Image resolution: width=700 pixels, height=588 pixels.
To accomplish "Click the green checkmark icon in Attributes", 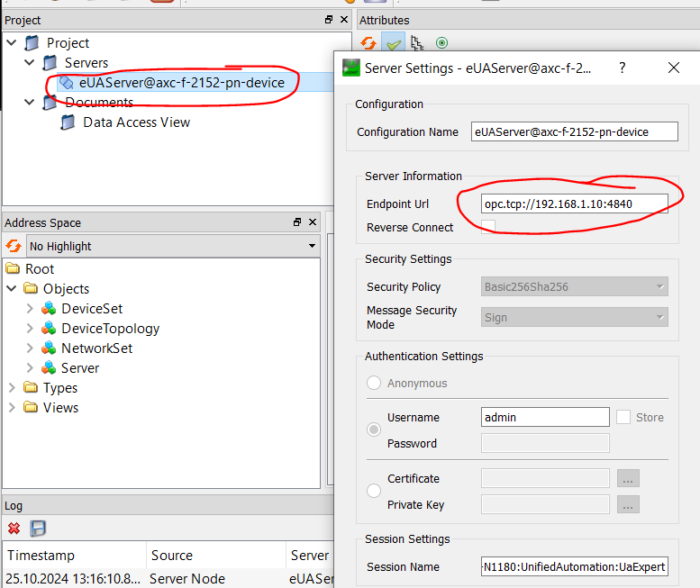I will click(x=393, y=42).
